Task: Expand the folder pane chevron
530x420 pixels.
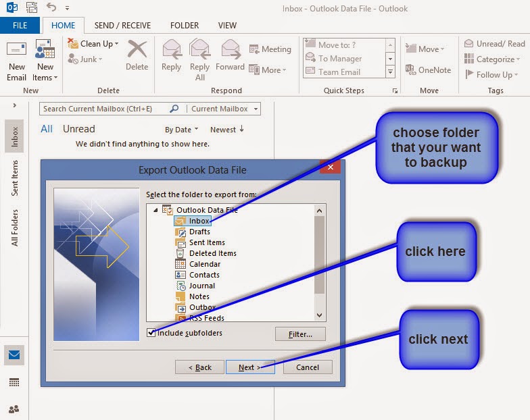Action: [15, 105]
